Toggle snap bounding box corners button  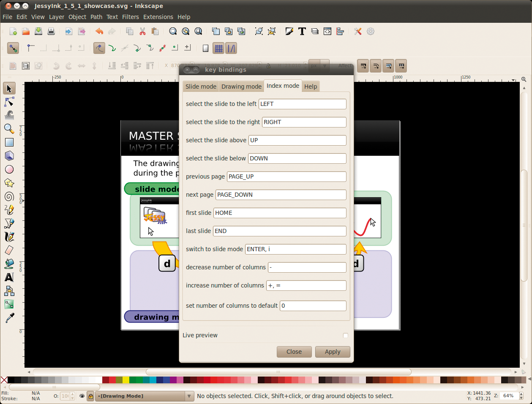pyautogui.click(x=30, y=48)
